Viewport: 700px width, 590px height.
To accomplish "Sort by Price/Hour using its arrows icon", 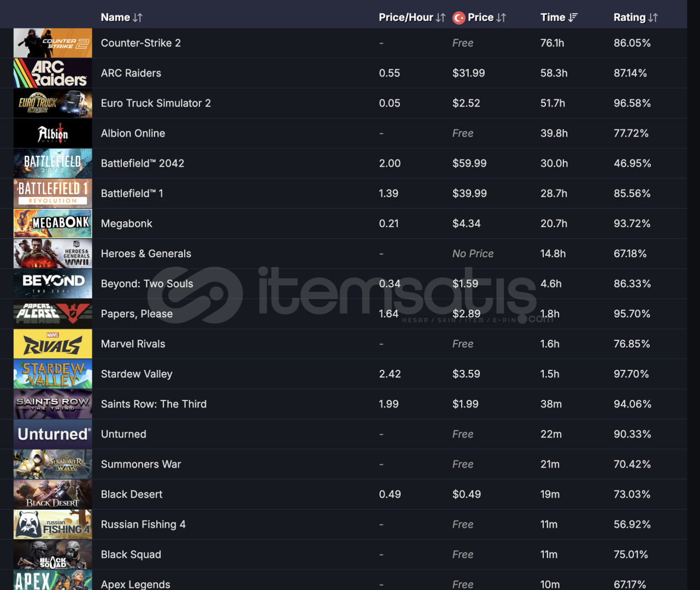I will [x=440, y=17].
